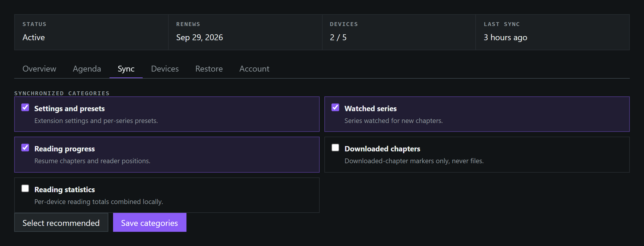Switch to the Agenda tab

87,69
